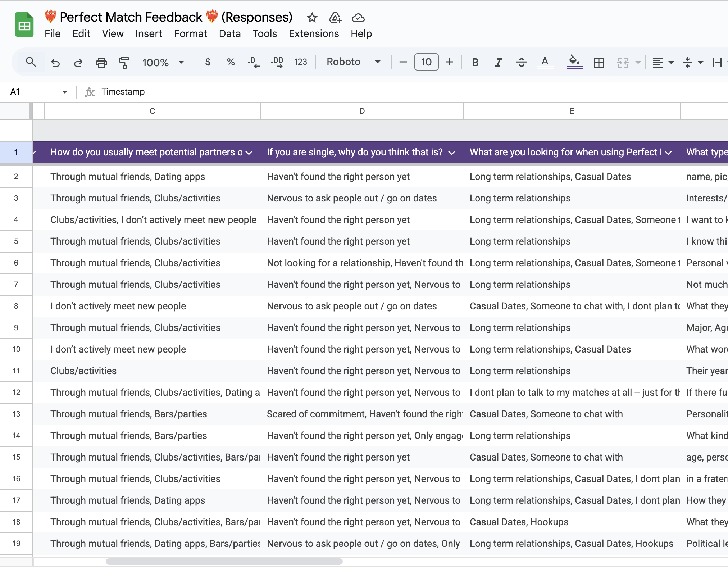Open the Tools menu
The height and width of the screenshot is (567, 728).
pyautogui.click(x=265, y=33)
